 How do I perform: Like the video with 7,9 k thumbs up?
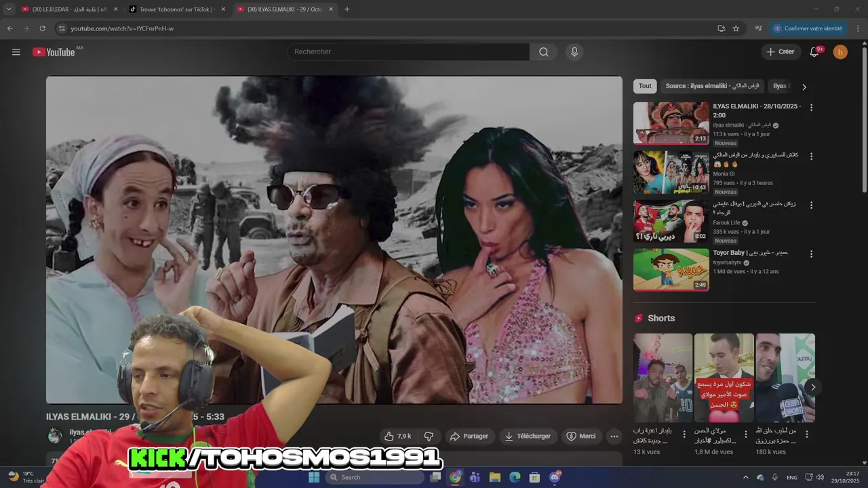[398, 436]
